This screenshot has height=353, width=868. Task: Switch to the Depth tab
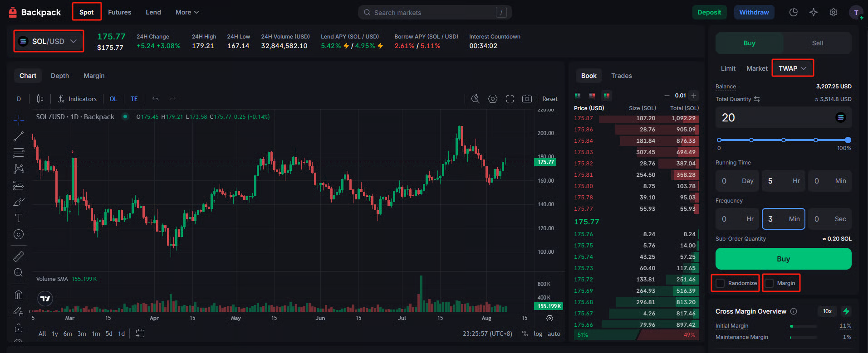(x=60, y=76)
